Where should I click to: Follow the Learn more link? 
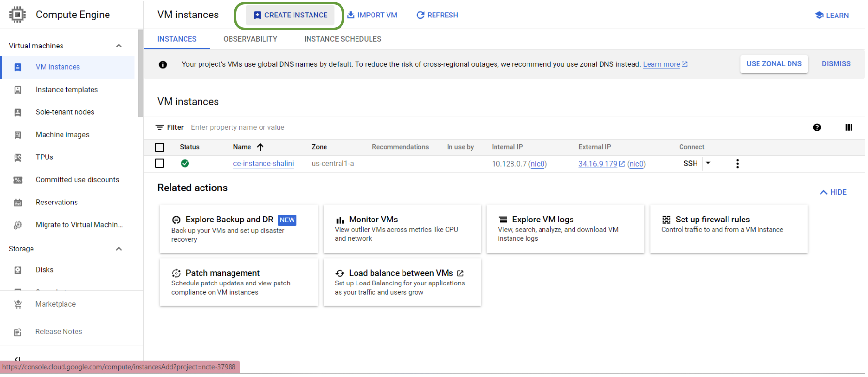tap(665, 64)
